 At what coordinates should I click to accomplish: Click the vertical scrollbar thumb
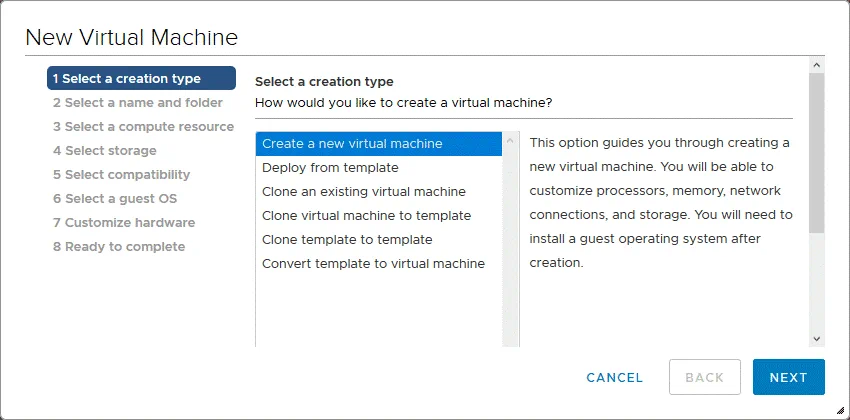[x=816, y=150]
